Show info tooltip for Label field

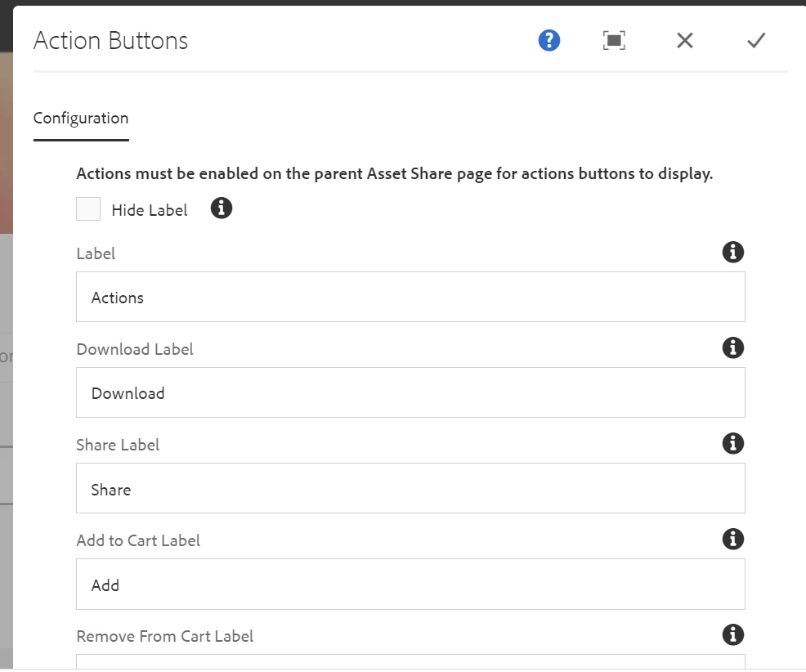pyautogui.click(x=733, y=252)
